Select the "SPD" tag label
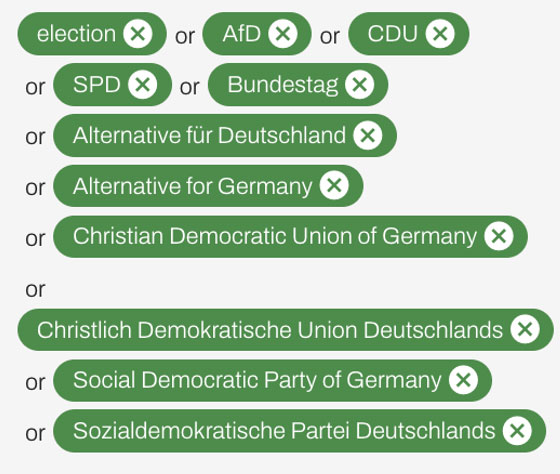The width and height of the screenshot is (560, 474). tap(96, 85)
